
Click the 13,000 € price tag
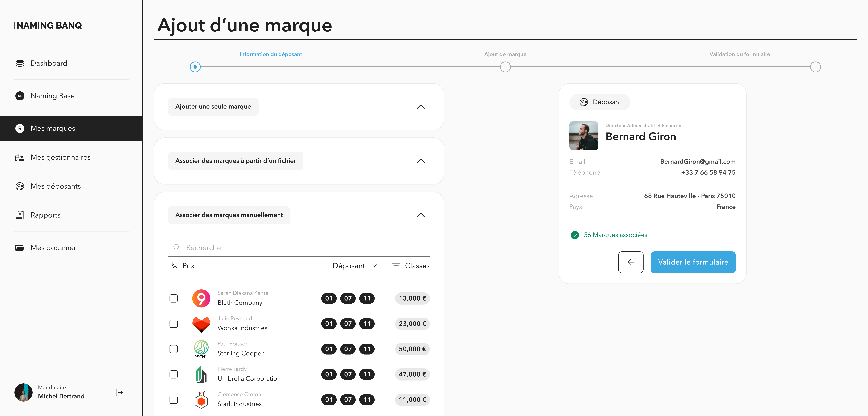[412, 298]
